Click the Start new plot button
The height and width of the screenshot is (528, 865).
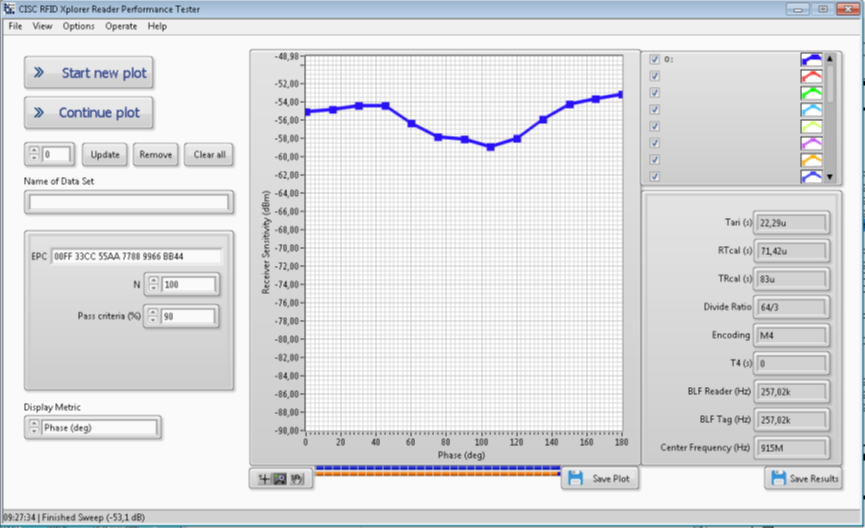pos(89,73)
